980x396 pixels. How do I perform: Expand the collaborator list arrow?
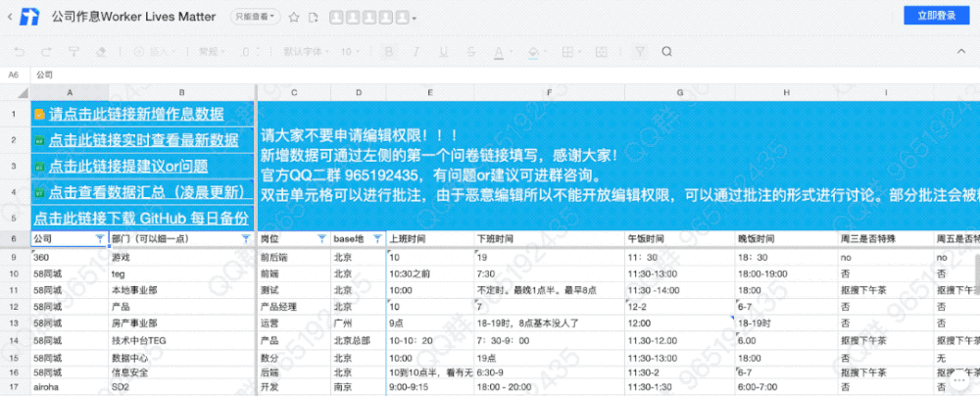(415, 18)
